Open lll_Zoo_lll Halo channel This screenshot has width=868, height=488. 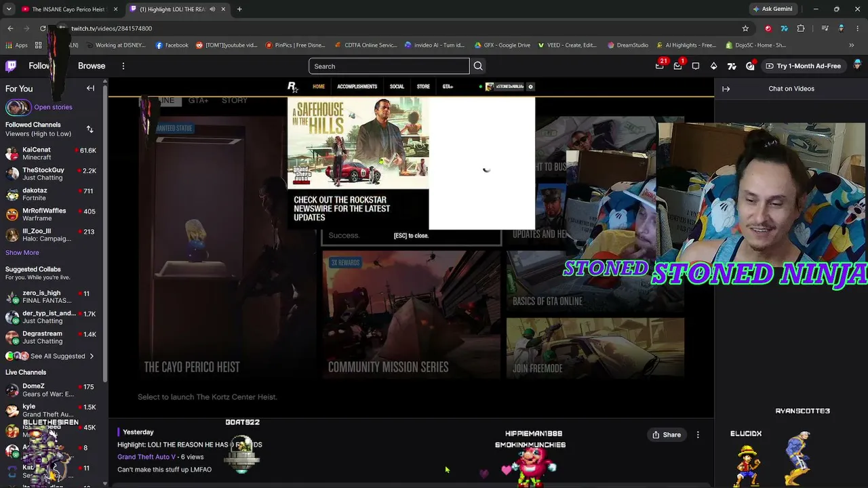coord(51,235)
